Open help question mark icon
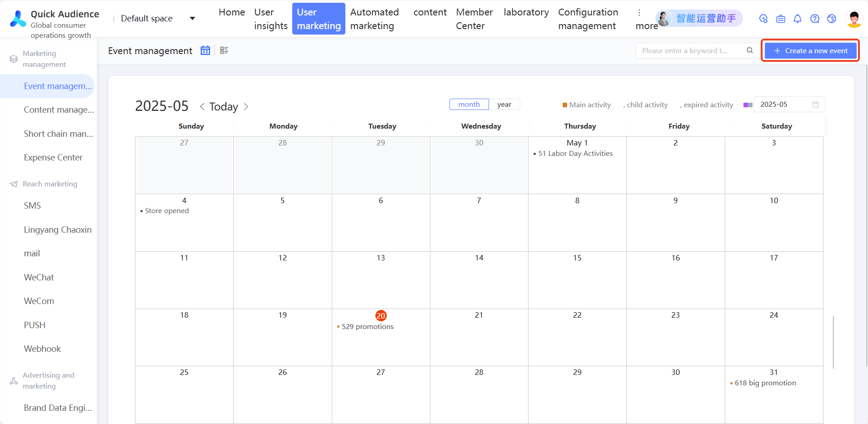The image size is (868, 424). 815,19
